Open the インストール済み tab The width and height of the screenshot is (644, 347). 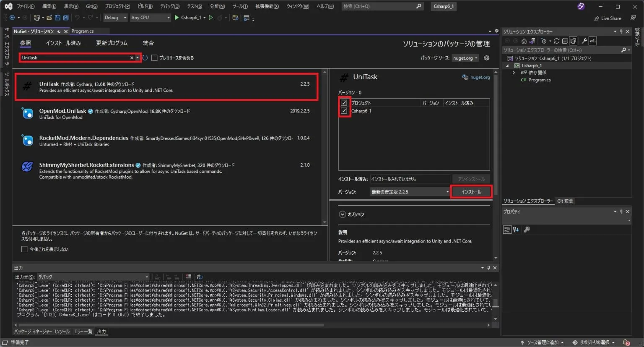(x=63, y=43)
